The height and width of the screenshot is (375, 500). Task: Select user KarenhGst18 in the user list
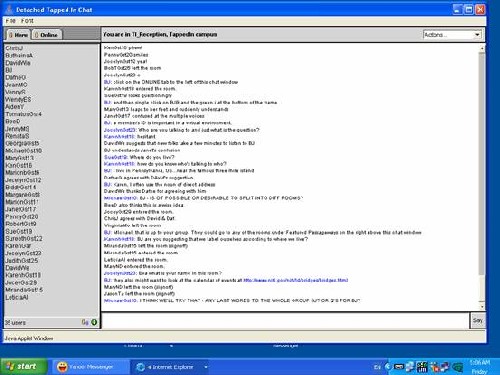click(23, 275)
